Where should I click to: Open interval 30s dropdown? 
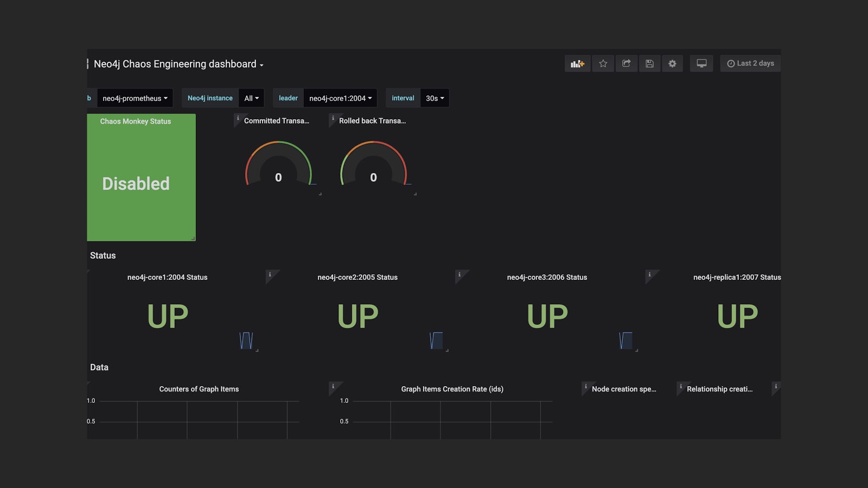pos(435,98)
